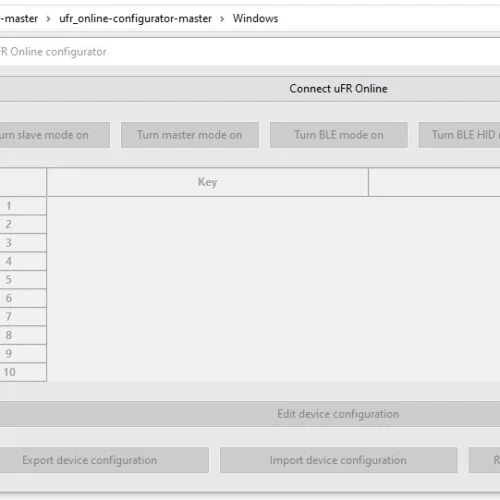Select row header 9
The width and height of the screenshot is (500, 500).
click(23, 353)
